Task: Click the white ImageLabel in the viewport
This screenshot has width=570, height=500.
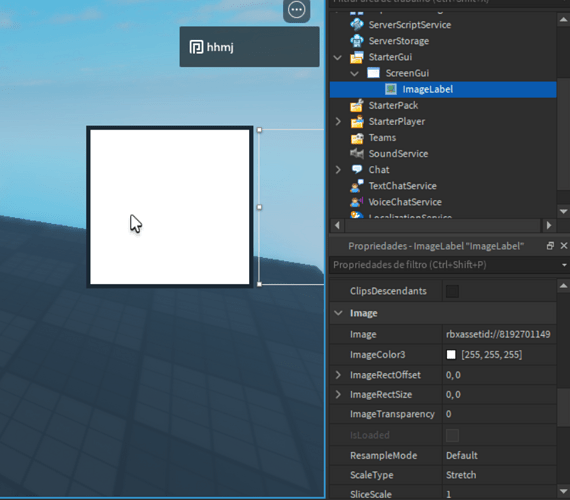Action: pyautogui.click(x=170, y=207)
